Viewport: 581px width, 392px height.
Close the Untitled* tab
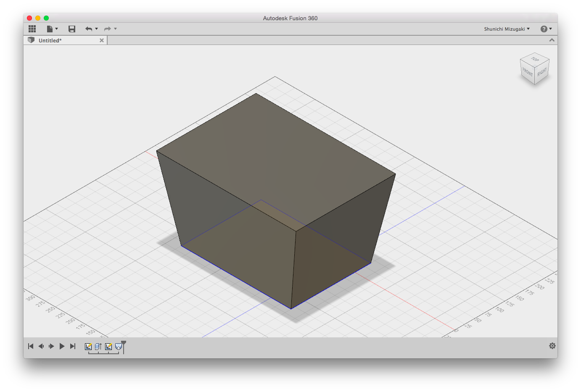pyautogui.click(x=102, y=40)
